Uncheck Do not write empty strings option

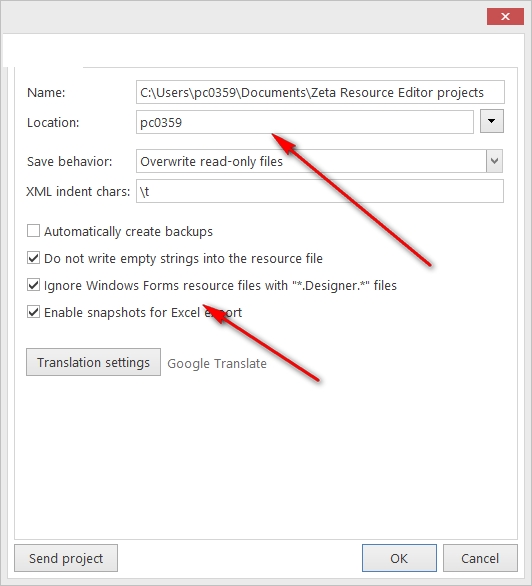click(33, 258)
